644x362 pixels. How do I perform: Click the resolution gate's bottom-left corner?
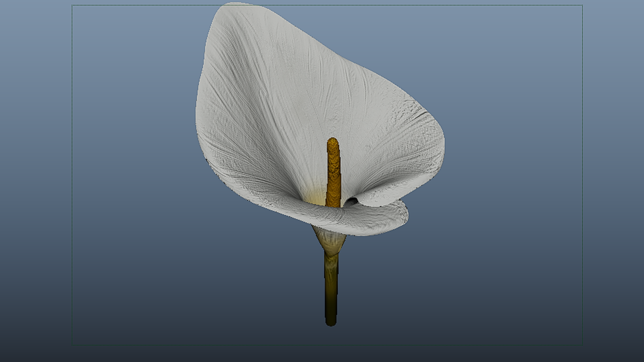coord(72,345)
